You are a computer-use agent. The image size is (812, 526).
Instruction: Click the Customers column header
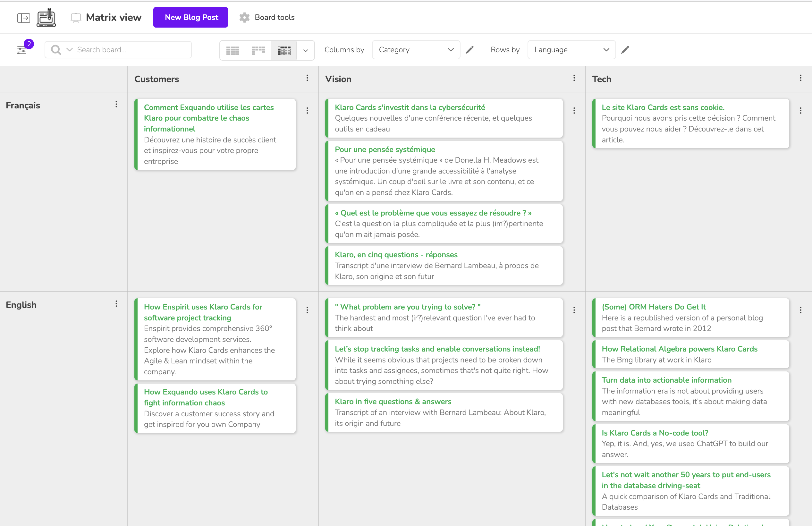coord(156,79)
